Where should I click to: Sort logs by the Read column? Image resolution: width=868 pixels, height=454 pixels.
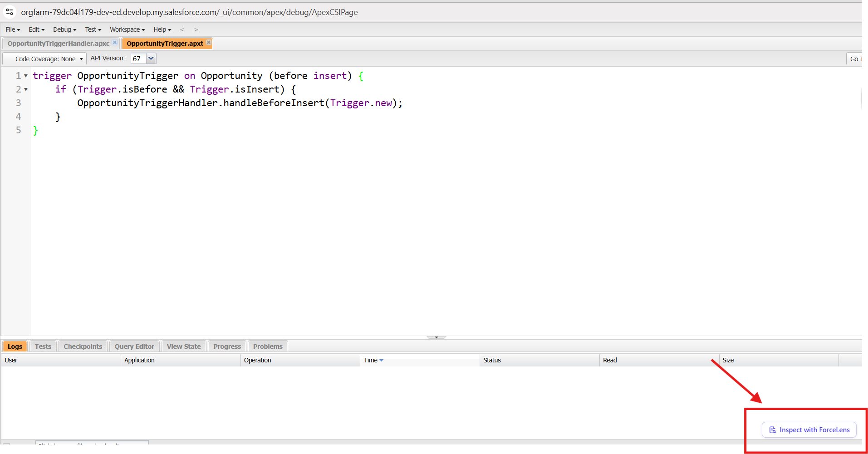click(x=659, y=360)
